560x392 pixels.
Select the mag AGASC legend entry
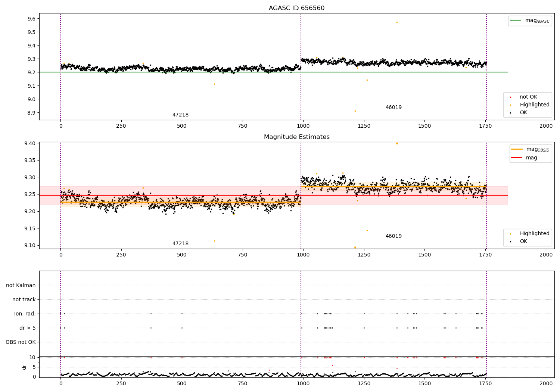(x=530, y=21)
